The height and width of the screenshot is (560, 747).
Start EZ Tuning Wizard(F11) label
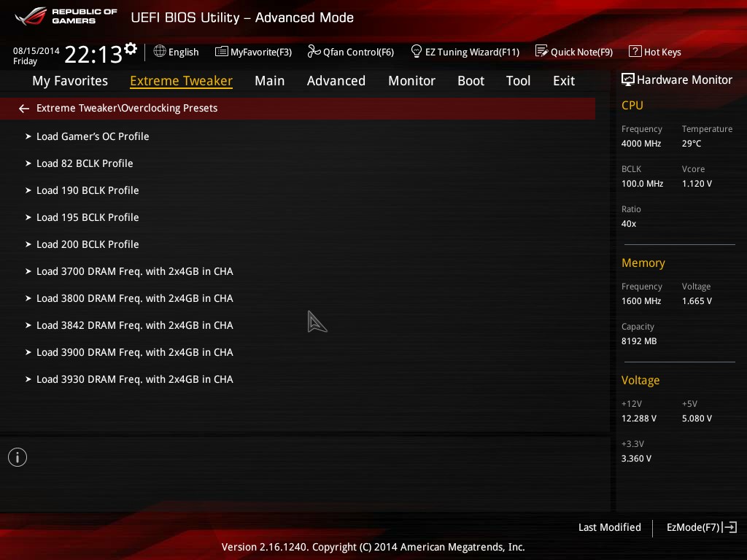(x=472, y=52)
